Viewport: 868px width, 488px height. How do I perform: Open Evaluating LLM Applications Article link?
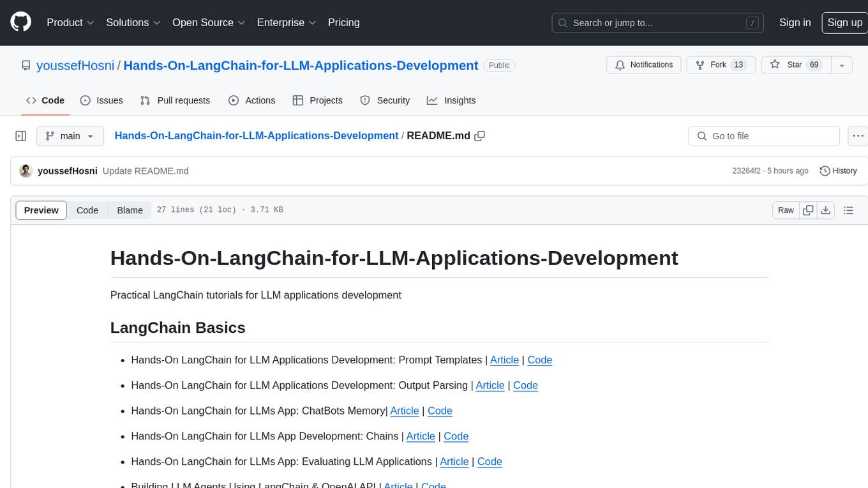454,462
